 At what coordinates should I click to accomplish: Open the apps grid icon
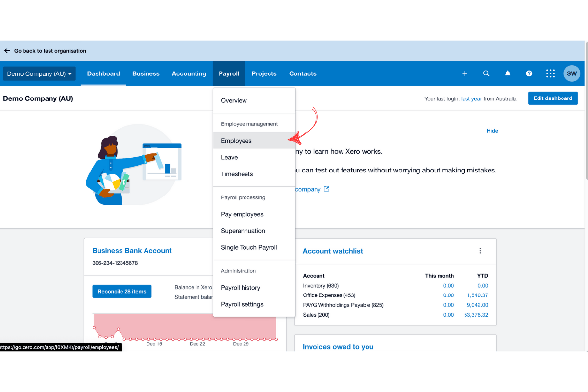click(x=550, y=73)
